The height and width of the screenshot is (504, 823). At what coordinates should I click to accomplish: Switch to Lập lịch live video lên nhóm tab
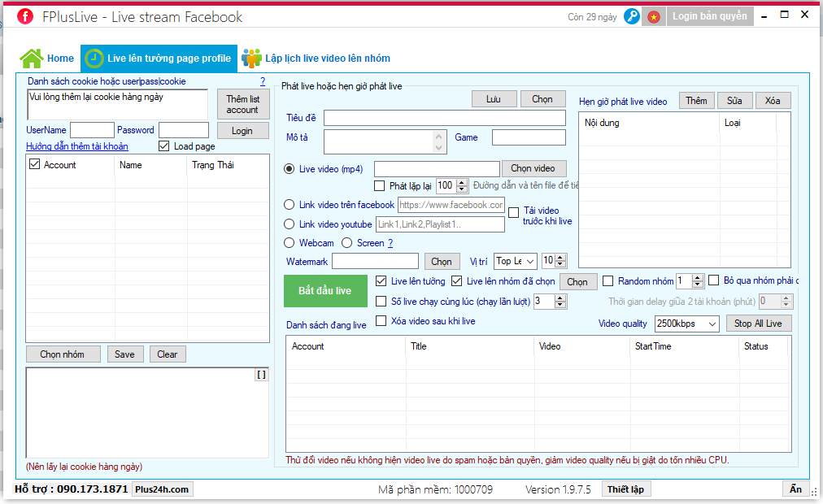click(328, 59)
